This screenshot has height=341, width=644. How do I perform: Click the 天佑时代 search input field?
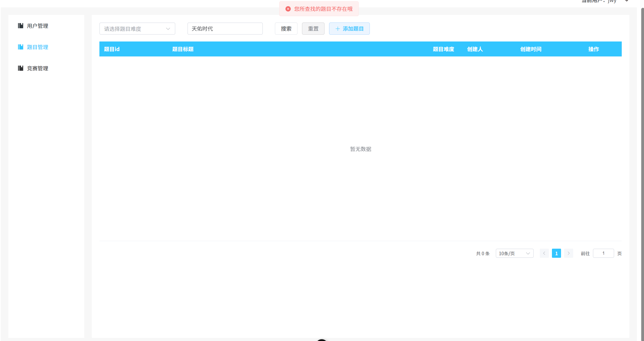[225, 29]
